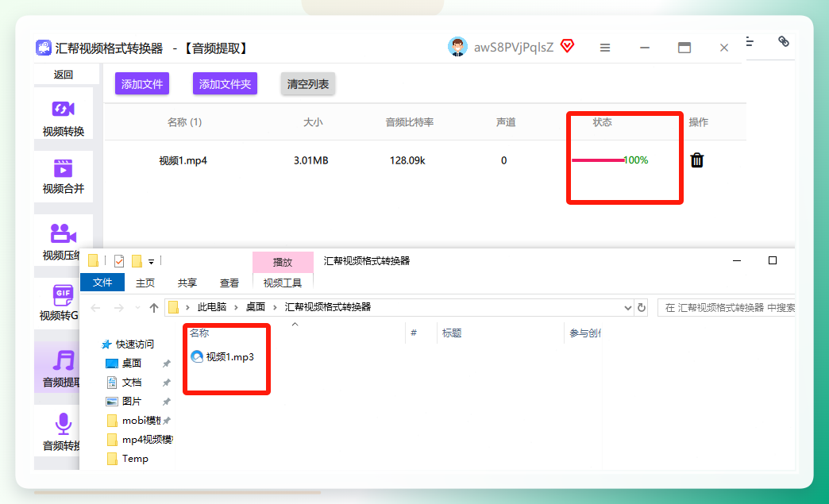
Task: Click the sort arrow above the 名称 column
Action: (x=295, y=325)
